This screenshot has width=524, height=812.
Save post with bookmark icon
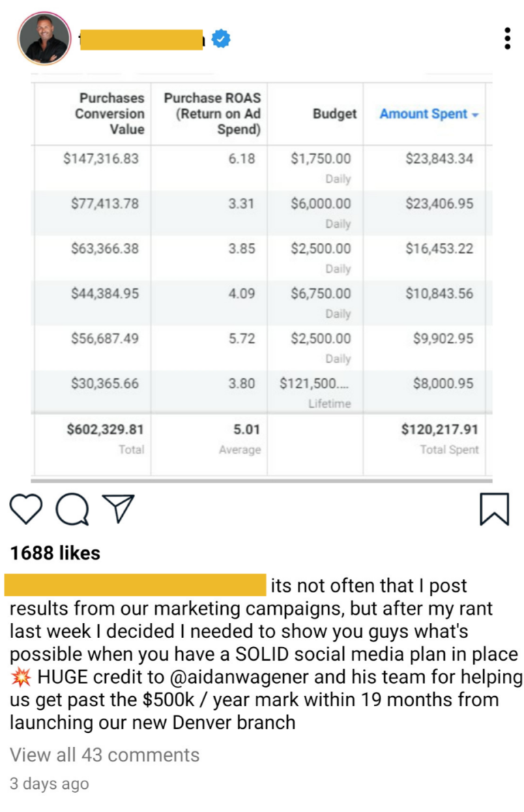pos(494,509)
